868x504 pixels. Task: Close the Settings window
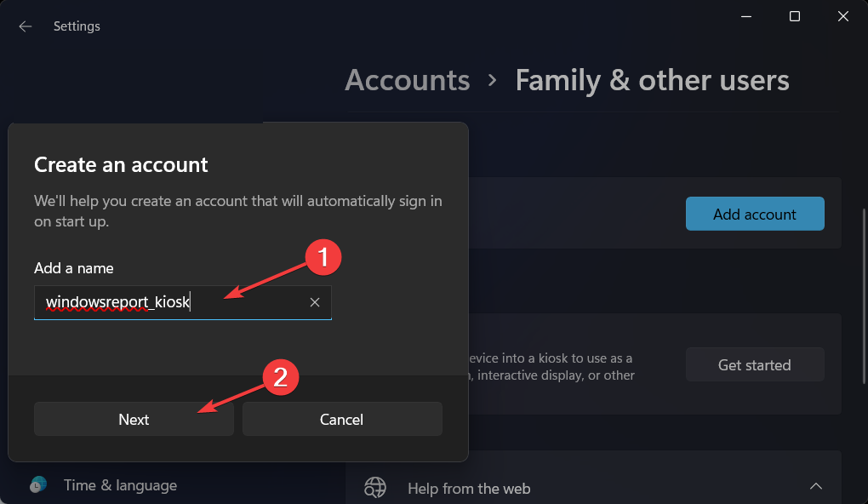(843, 16)
